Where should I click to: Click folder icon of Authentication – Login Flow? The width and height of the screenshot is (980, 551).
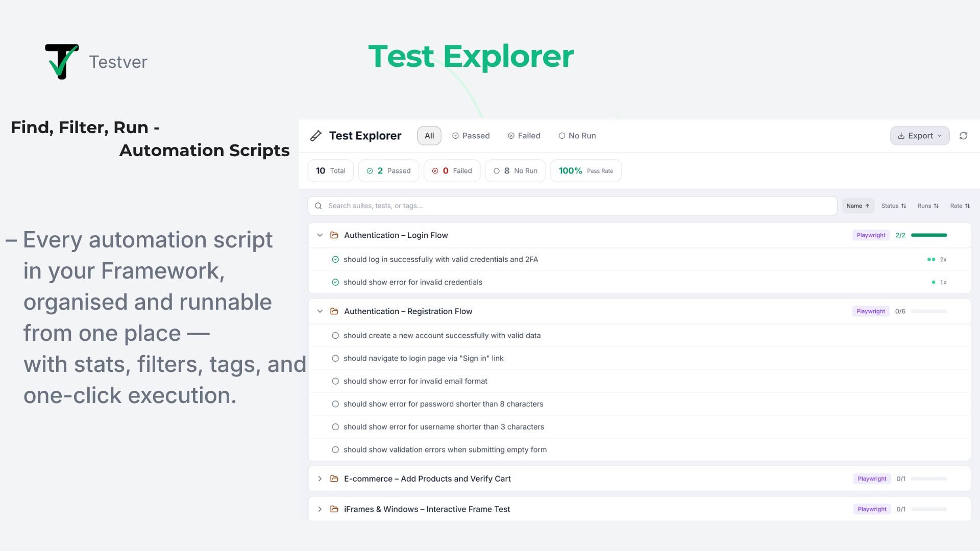coord(334,235)
